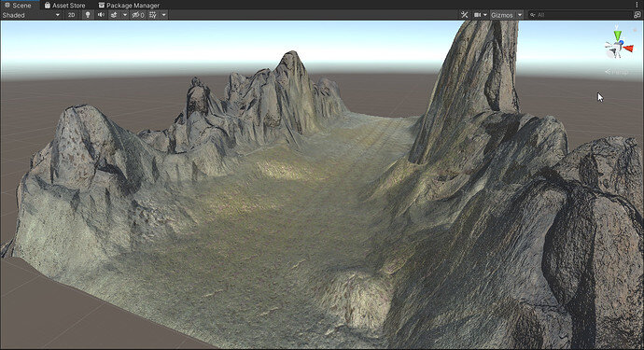Image resolution: width=644 pixels, height=350 pixels.
Task: Toggle Gizmos display button
Action: point(502,15)
